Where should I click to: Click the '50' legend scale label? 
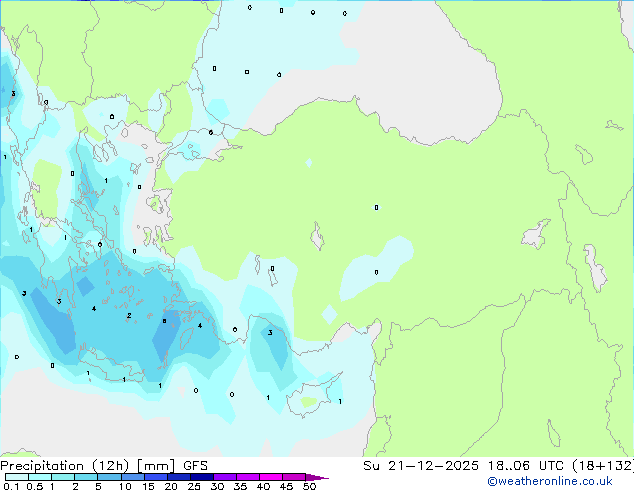[x=309, y=486]
